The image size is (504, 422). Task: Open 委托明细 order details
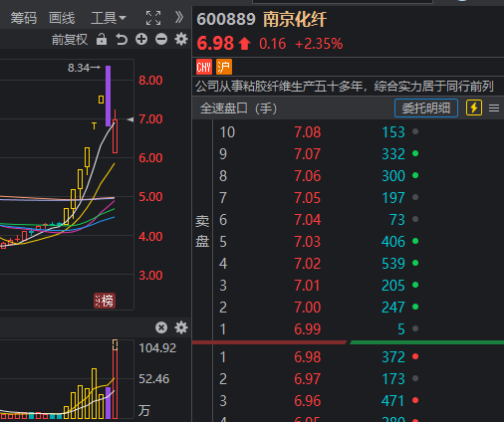(426, 108)
